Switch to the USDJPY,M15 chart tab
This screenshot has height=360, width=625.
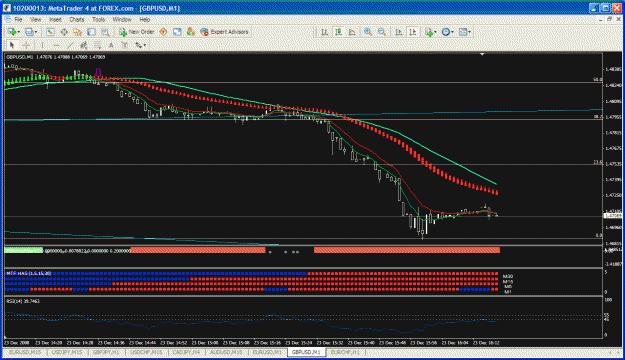(67, 352)
